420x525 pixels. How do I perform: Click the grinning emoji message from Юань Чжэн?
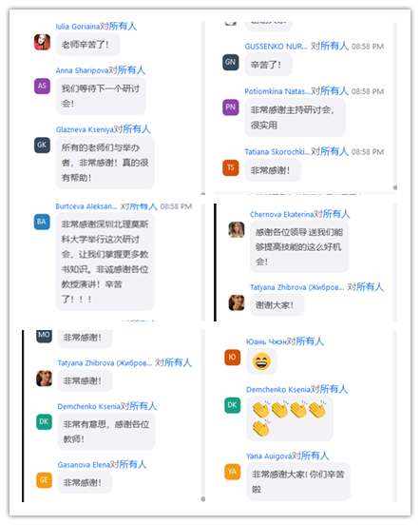point(261,361)
